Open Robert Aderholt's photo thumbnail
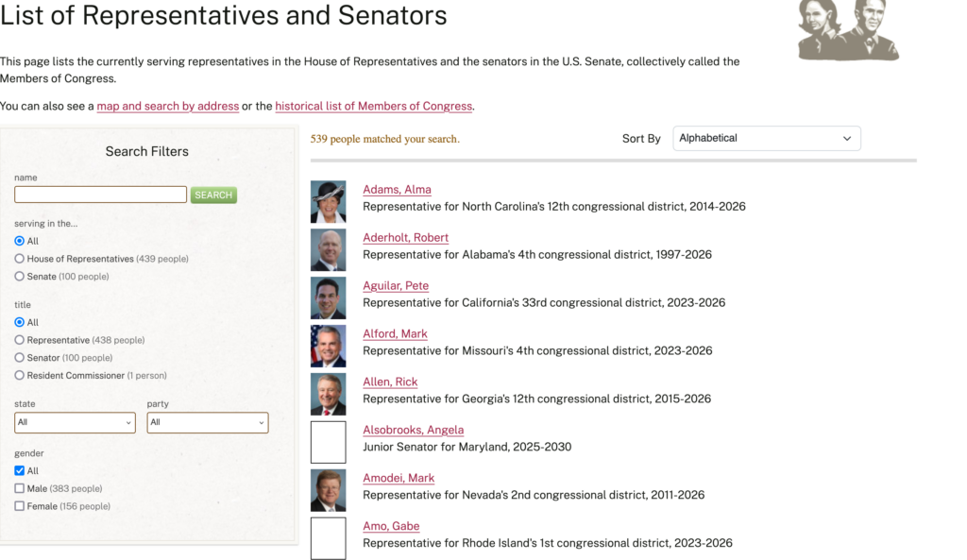Screen dimensions: 967x560 (328, 249)
